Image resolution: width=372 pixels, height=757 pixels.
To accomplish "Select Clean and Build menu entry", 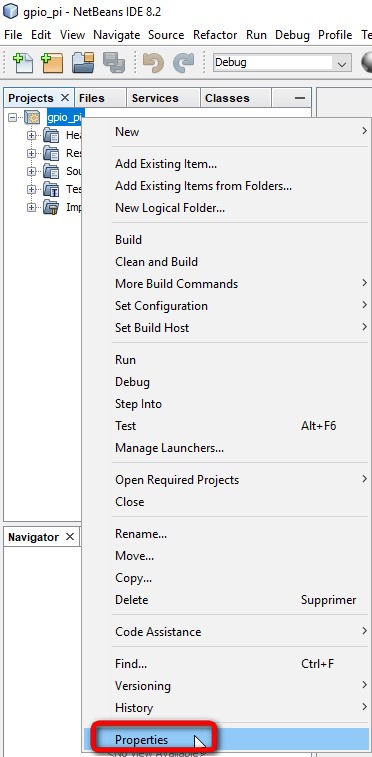I will (156, 262).
